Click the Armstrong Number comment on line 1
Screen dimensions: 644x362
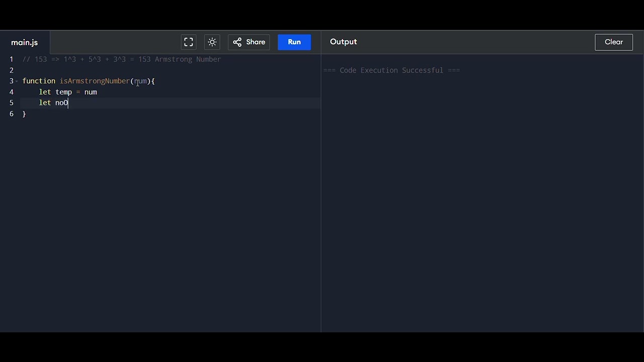click(x=121, y=59)
